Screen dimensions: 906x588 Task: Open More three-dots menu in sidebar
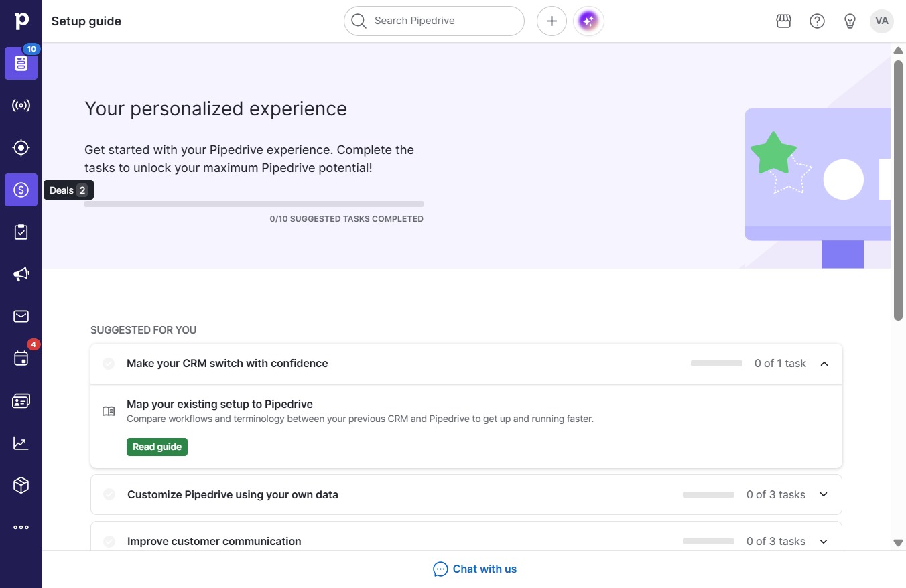coord(21,528)
